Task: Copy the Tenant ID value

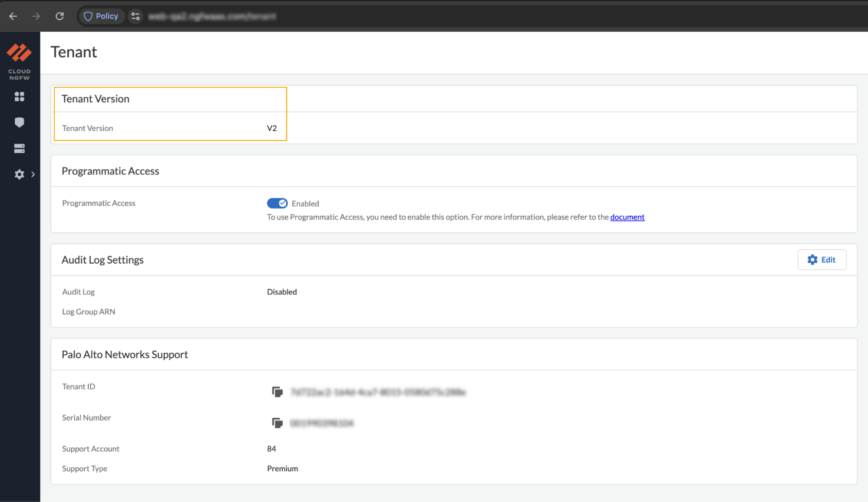Action: click(x=277, y=392)
